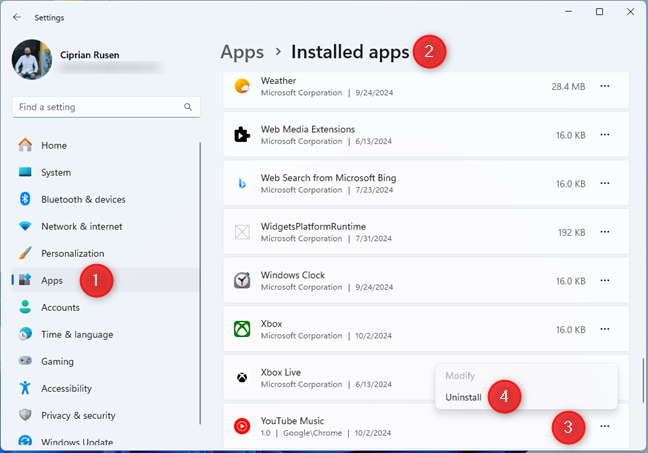Click the Windows Clock icon

coord(242,281)
